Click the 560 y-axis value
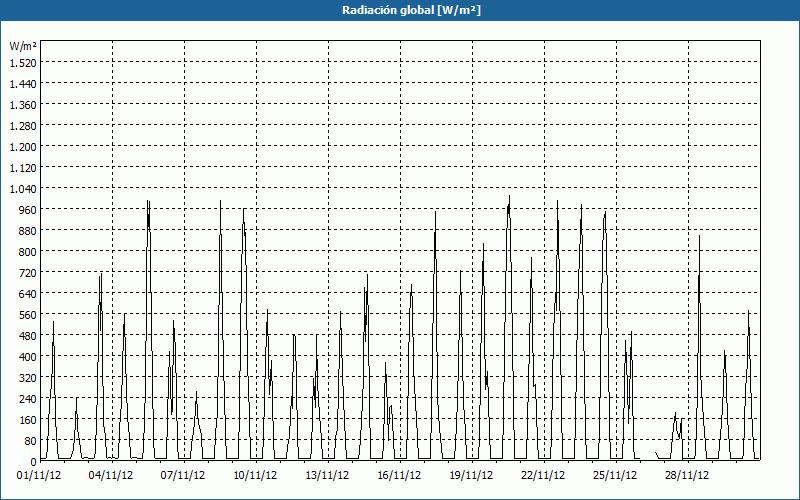This screenshot has height=500, width=800. (28, 315)
